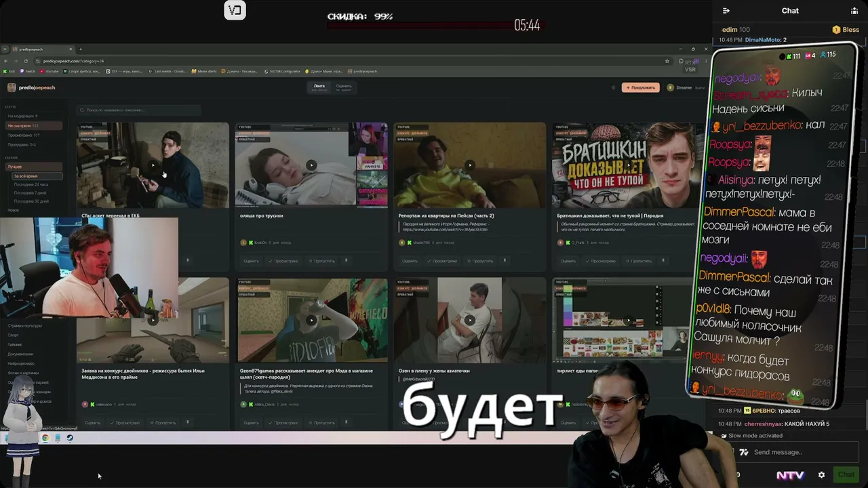The image size is (868, 488).
Task: Launch Steam from the taskbar
Action: (70, 438)
